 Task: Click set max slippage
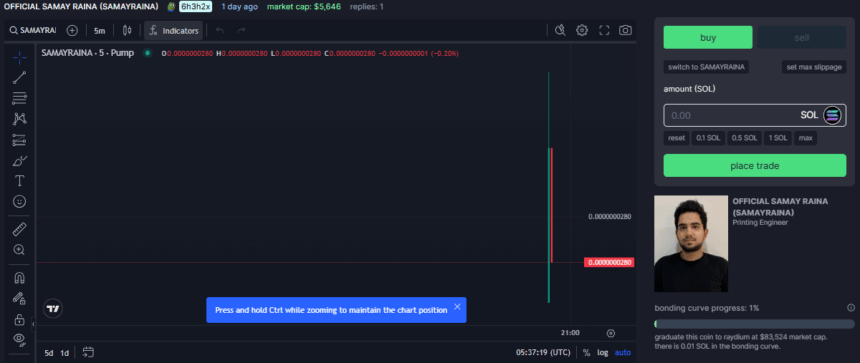tap(813, 67)
